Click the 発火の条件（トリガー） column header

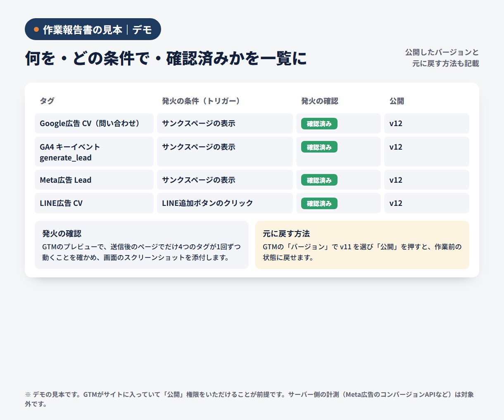click(x=201, y=101)
